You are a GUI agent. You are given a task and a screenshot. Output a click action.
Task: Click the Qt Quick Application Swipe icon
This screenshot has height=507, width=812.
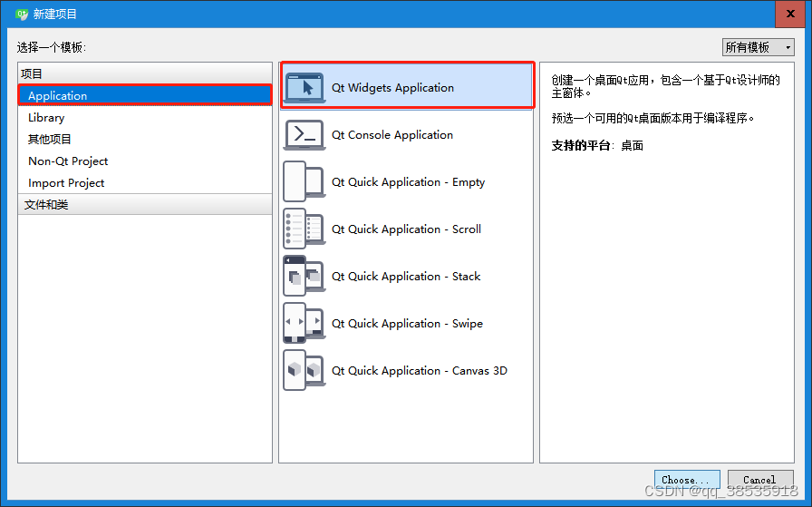(x=304, y=323)
